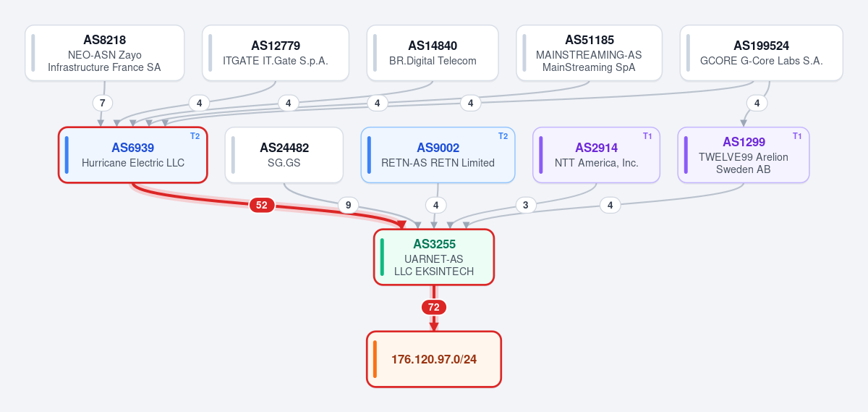Open the 176.120.97.0/24 prefix node
This screenshot has height=412, width=868.
coord(434,359)
